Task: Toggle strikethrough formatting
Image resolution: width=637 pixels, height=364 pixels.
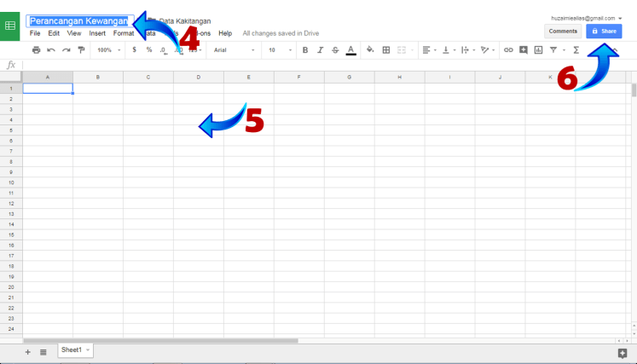Action: pyautogui.click(x=334, y=50)
